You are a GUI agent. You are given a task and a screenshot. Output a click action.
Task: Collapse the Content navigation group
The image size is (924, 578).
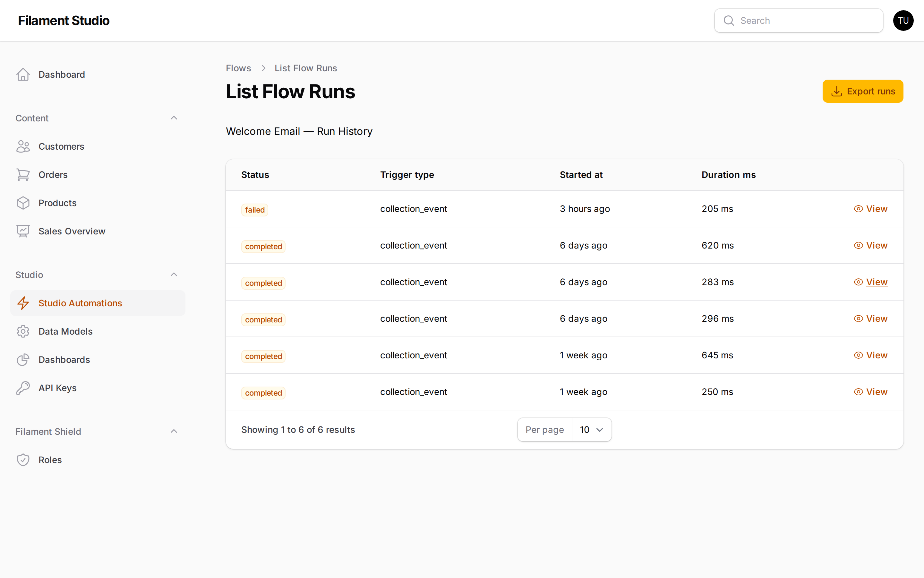pos(174,118)
